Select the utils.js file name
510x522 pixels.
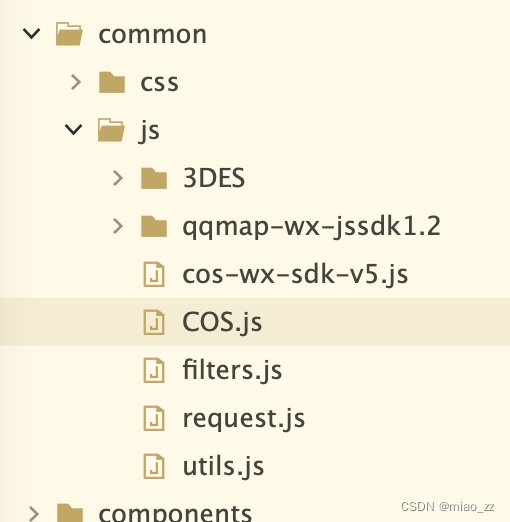223,466
